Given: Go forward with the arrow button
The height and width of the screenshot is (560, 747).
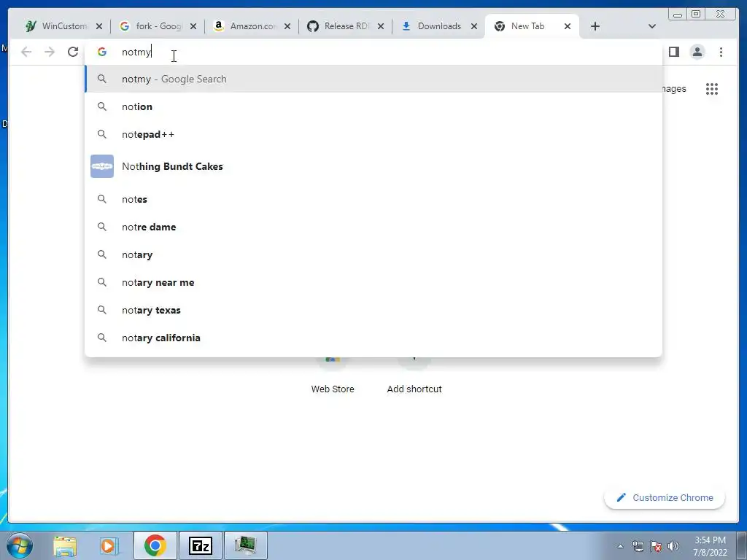Looking at the screenshot, I should click(x=50, y=52).
